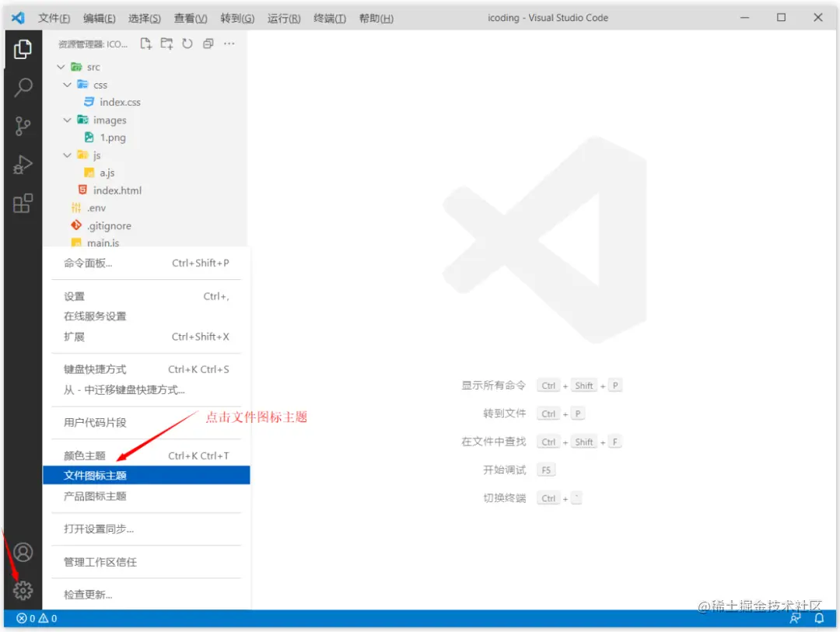Open the 终端(T) menu
The image size is (840, 632).
point(330,18)
